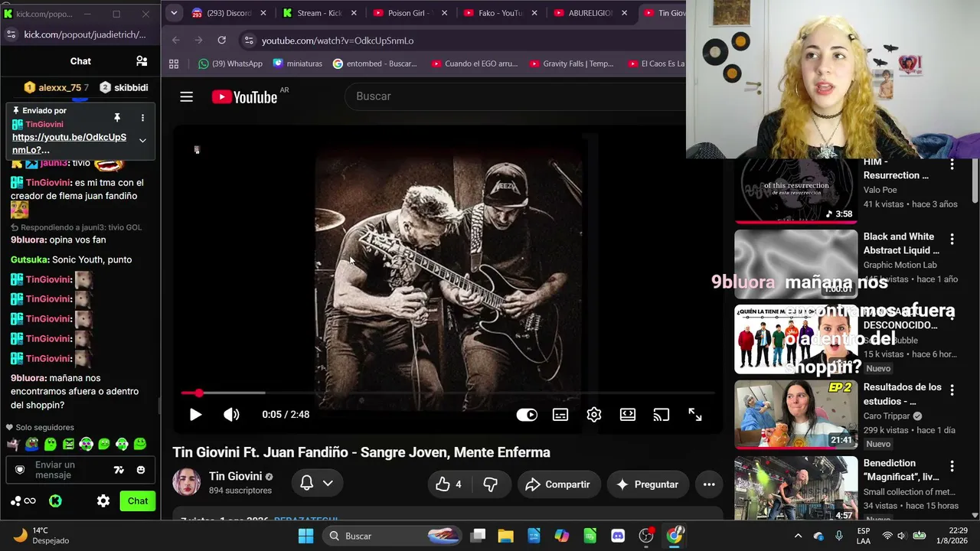Open the miniaturas bookmark
This screenshot has width=980, height=551.
coord(298,64)
